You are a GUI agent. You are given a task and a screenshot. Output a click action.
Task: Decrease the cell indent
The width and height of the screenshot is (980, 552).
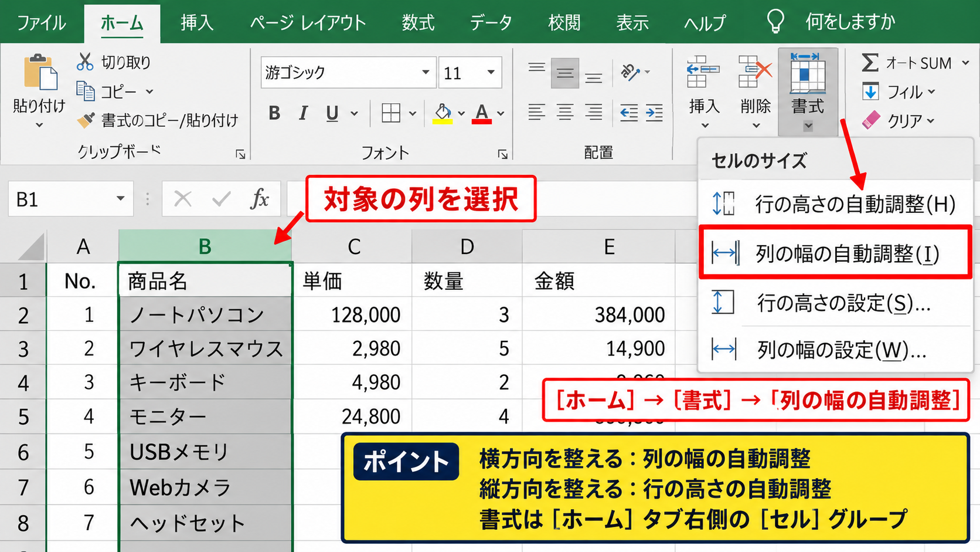[x=629, y=112]
